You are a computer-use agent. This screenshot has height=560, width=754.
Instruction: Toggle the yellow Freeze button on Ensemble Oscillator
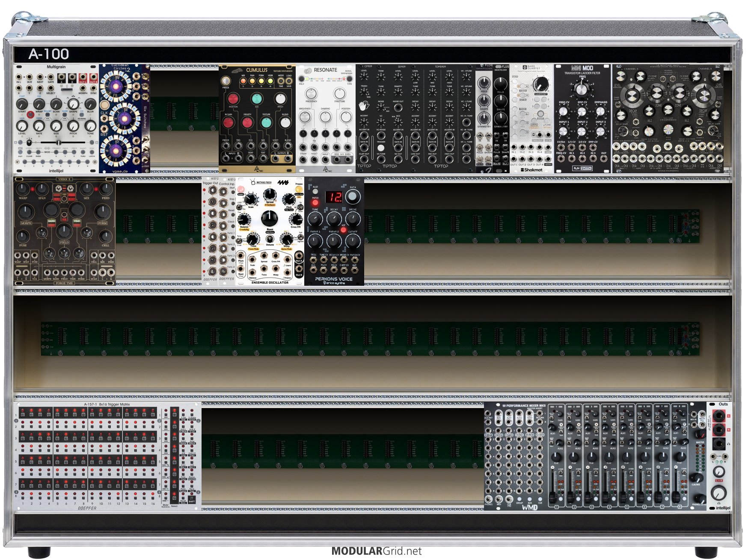299,189
